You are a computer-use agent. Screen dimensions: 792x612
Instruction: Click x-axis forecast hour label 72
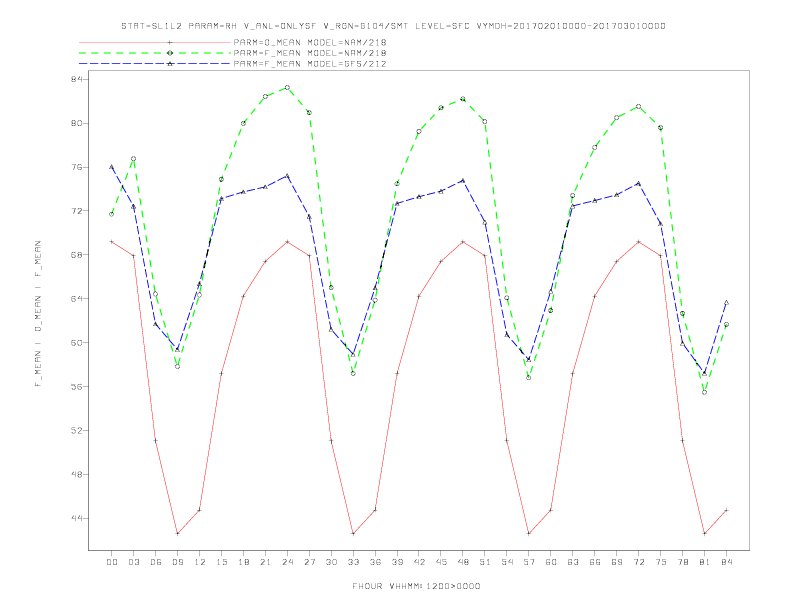tap(638, 562)
